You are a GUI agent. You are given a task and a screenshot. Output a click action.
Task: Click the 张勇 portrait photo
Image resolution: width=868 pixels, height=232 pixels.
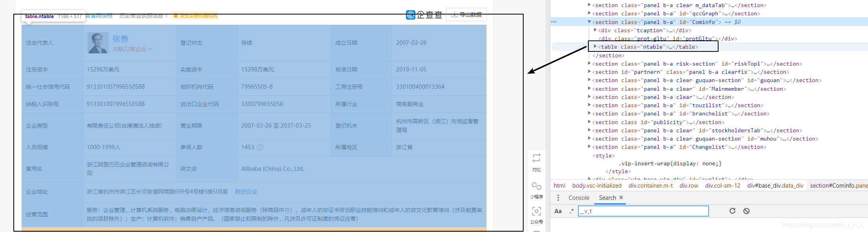pyautogui.click(x=98, y=43)
